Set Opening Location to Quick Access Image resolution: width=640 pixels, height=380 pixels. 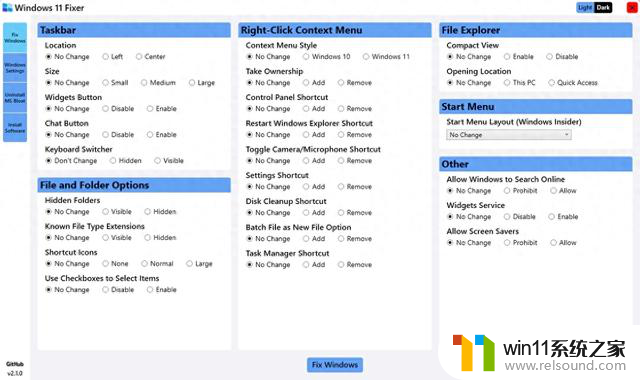(x=573, y=82)
